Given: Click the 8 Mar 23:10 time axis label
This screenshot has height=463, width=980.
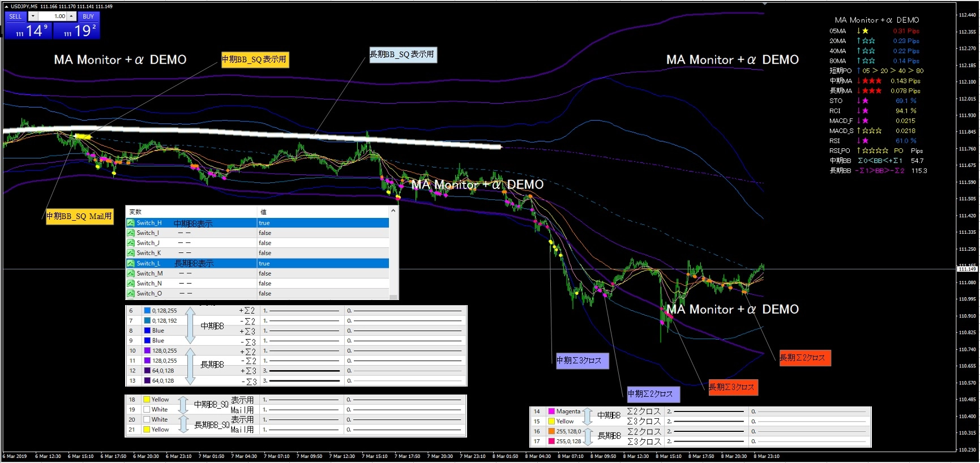Looking at the screenshot, I should click(767, 456).
